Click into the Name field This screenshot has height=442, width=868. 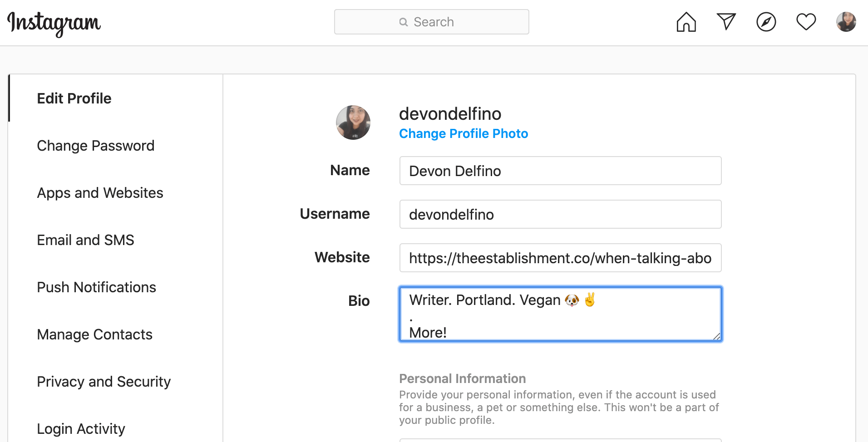pyautogui.click(x=561, y=171)
